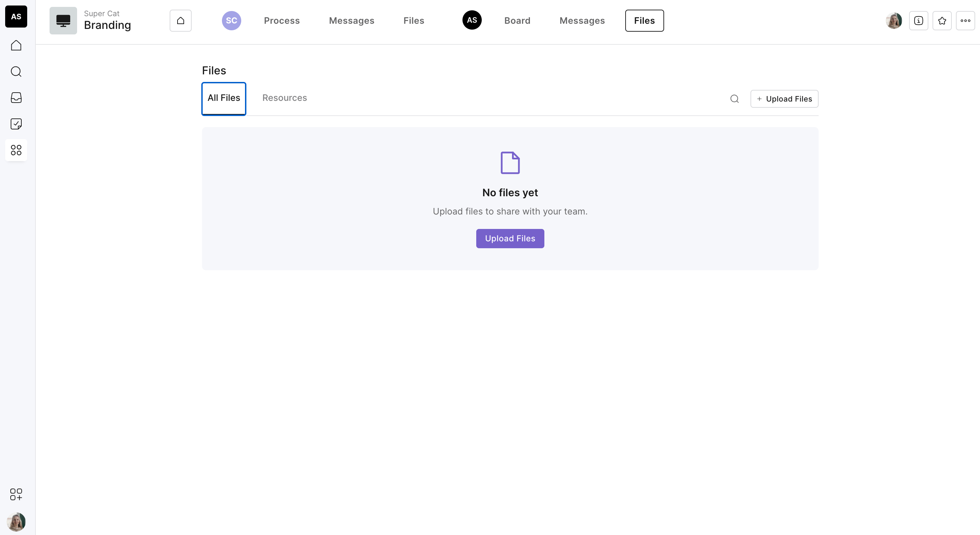Click the outlined plus Upload Files button
The image size is (980, 535).
point(784,99)
